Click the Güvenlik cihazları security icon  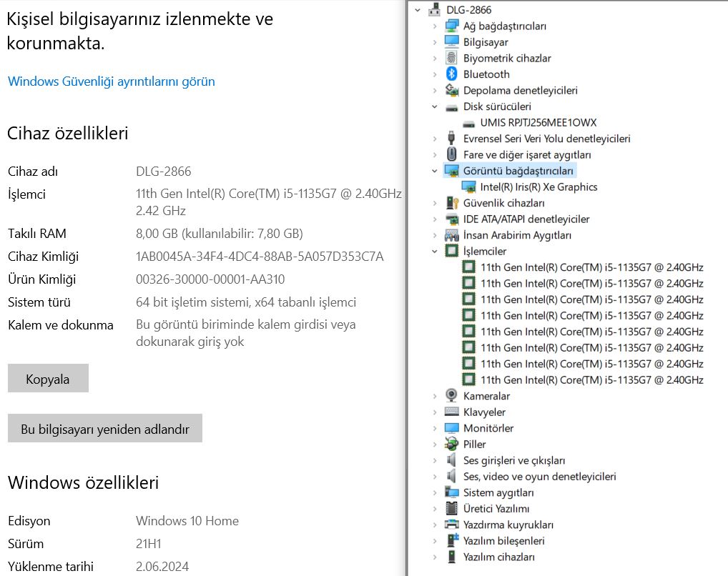tap(451, 203)
